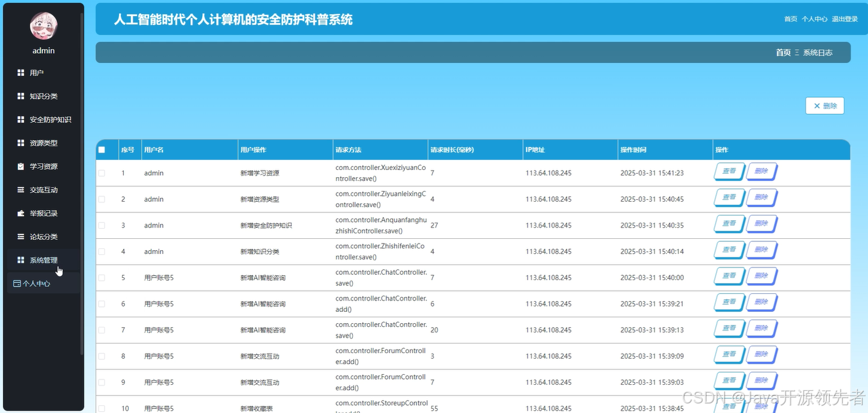Click the 论坛分类 list icon
Viewport: 868px width, 413px height.
pyautogui.click(x=20, y=236)
